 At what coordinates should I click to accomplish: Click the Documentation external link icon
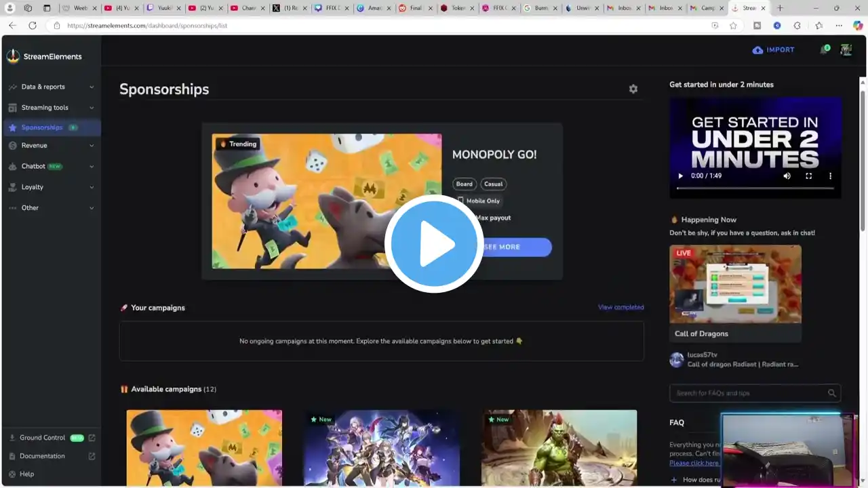click(x=92, y=456)
